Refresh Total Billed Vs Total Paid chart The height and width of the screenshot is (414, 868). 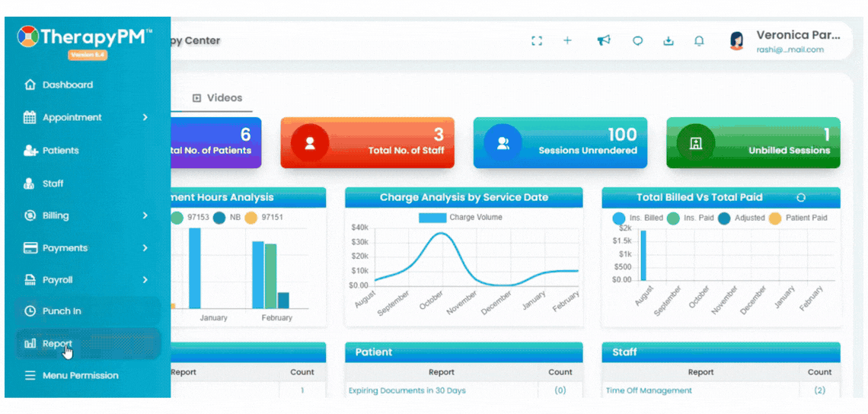(800, 198)
